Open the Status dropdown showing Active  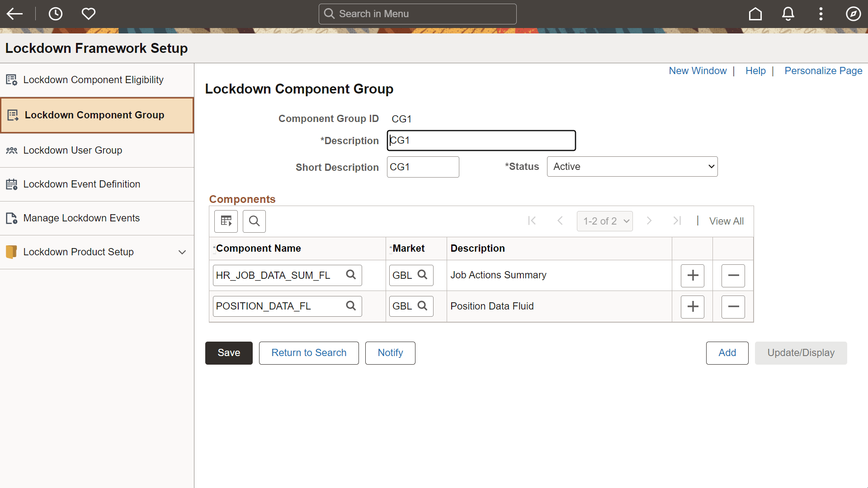pos(632,166)
